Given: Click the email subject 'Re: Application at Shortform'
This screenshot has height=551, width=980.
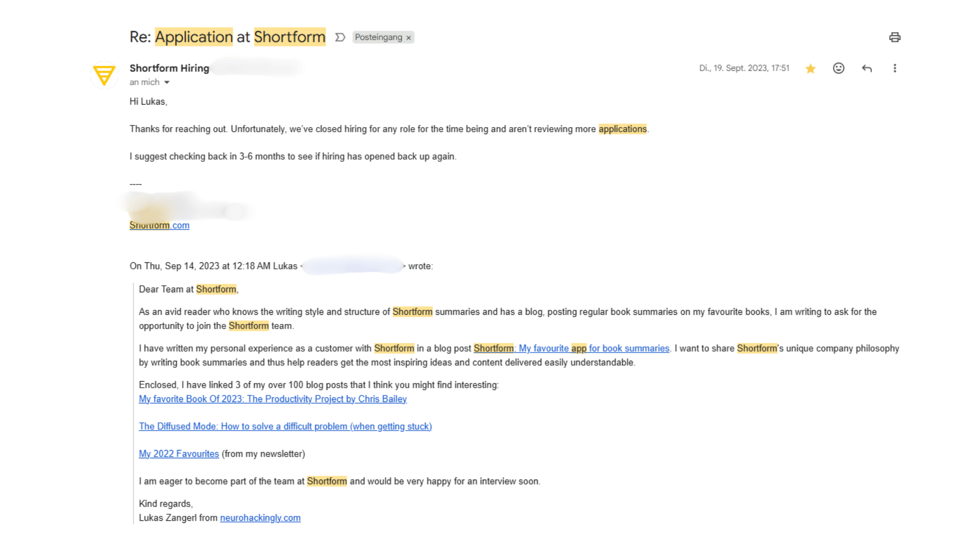Looking at the screenshot, I should [x=228, y=37].
